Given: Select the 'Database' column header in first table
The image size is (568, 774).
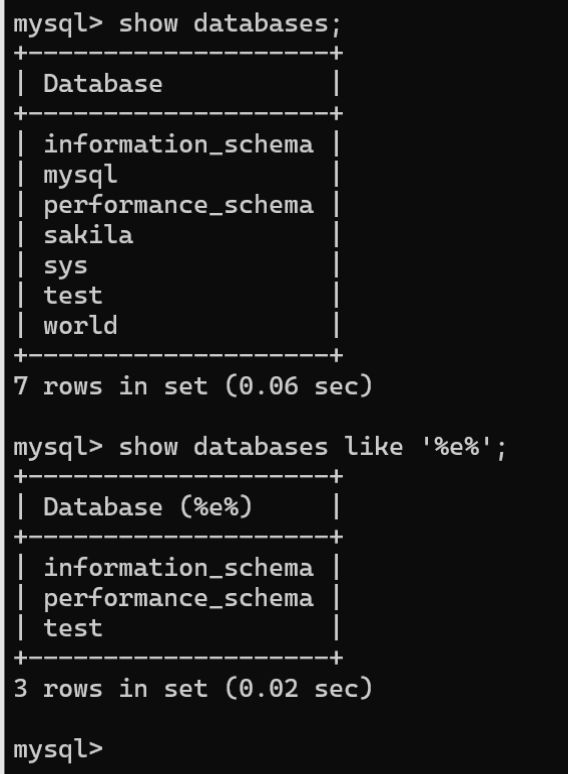Looking at the screenshot, I should 103,84.
